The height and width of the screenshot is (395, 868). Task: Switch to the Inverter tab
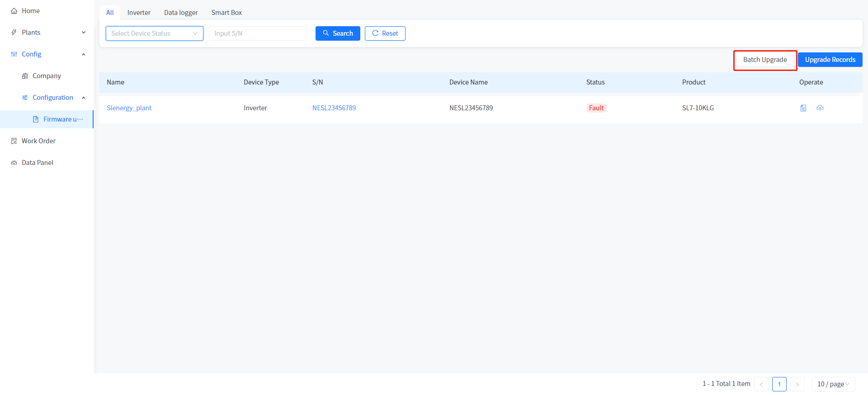coord(139,13)
